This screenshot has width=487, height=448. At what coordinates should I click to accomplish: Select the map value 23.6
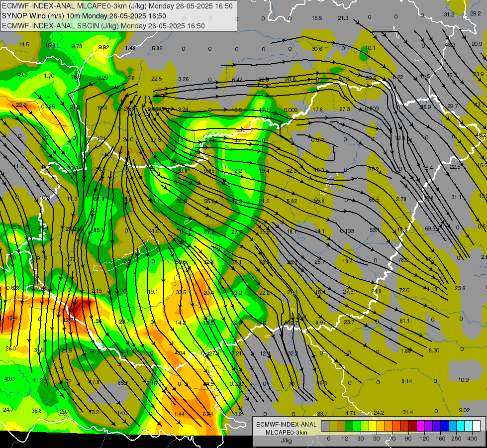tap(460, 288)
